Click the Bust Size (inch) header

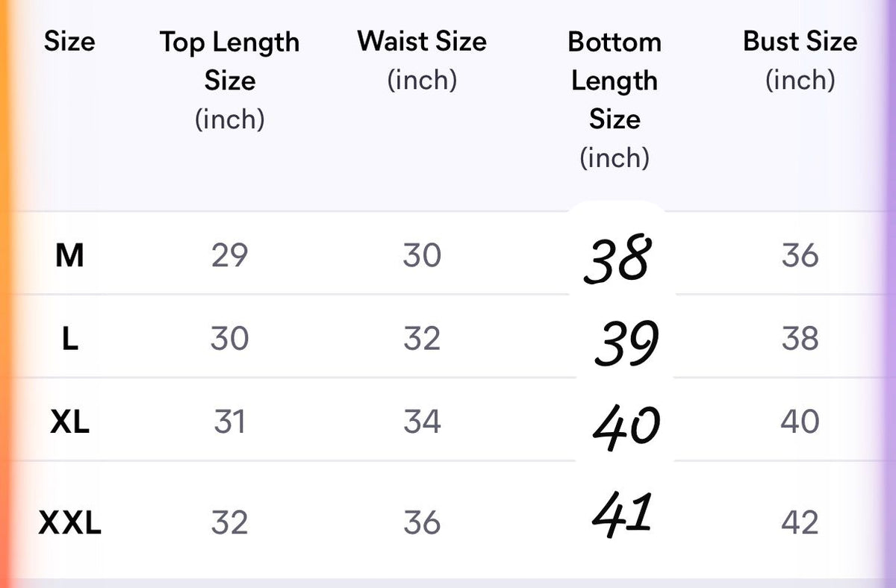(x=800, y=60)
